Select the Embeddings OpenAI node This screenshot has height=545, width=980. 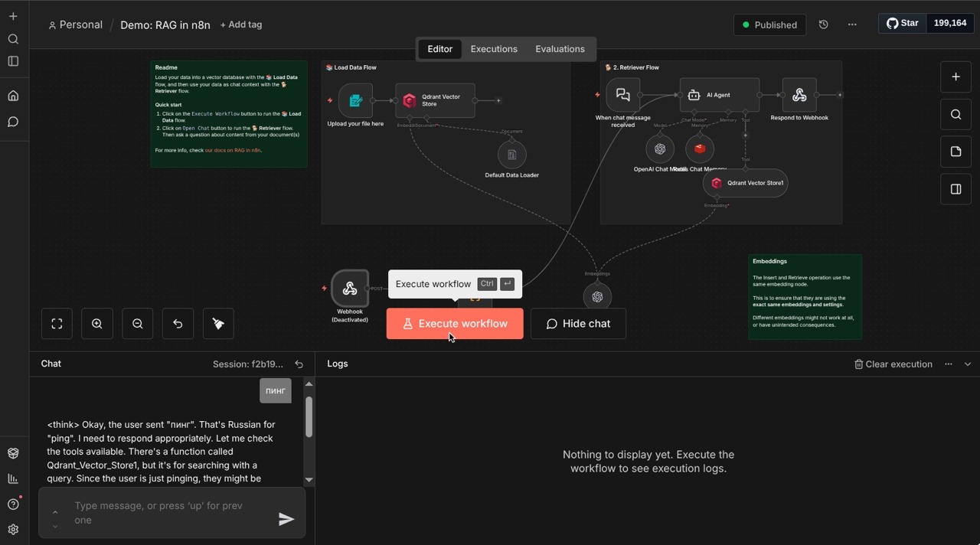pos(597,296)
